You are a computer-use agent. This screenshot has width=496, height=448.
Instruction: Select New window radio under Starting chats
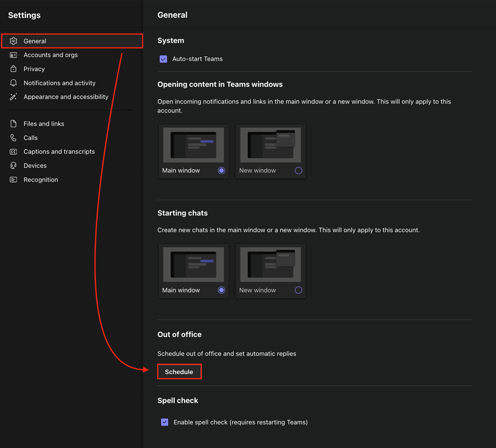pos(298,290)
